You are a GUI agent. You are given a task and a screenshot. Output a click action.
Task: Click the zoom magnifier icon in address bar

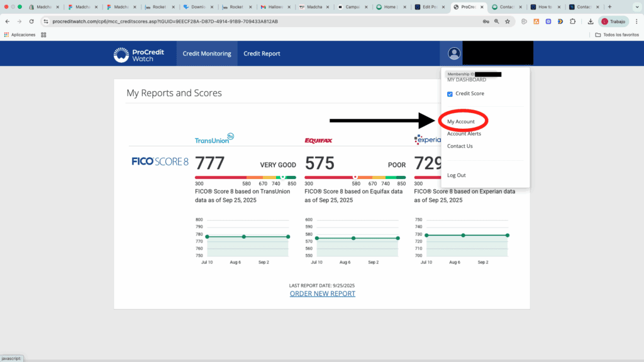pos(496,21)
